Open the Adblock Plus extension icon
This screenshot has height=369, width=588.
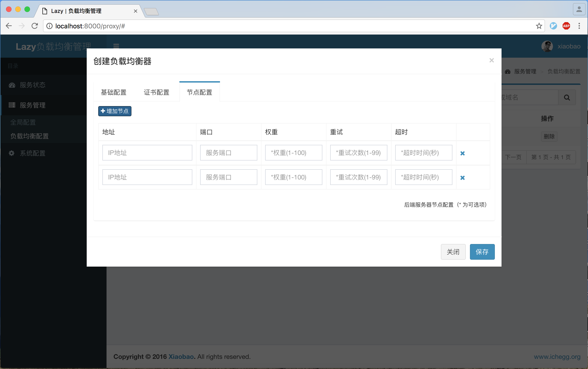[566, 26]
